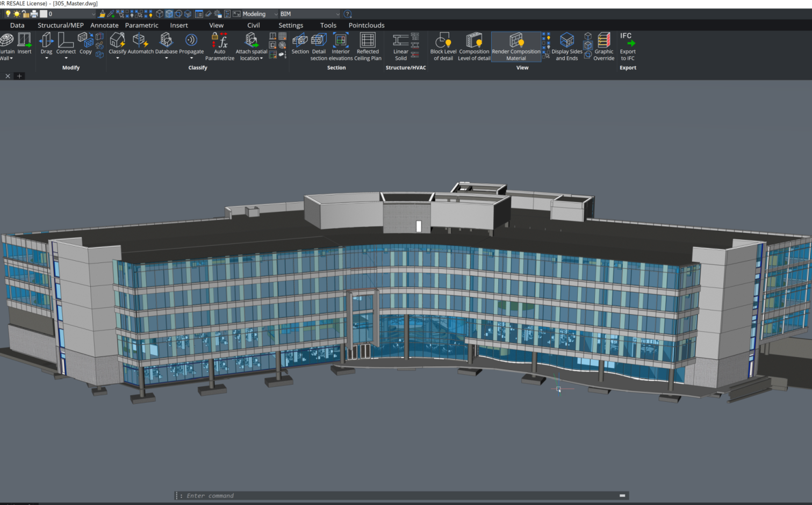812x505 pixels.
Task: Open the BIM dropdown in top toolbar
Action: click(x=310, y=14)
